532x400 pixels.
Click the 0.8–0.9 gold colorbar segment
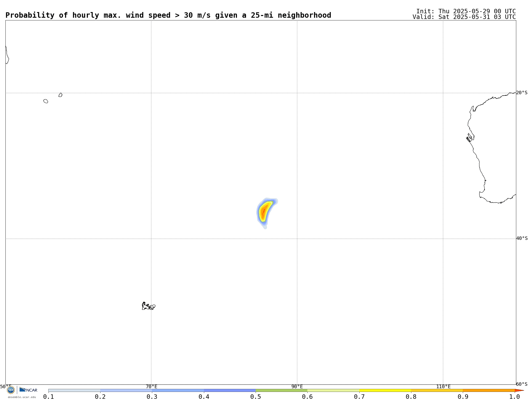tap(437, 390)
